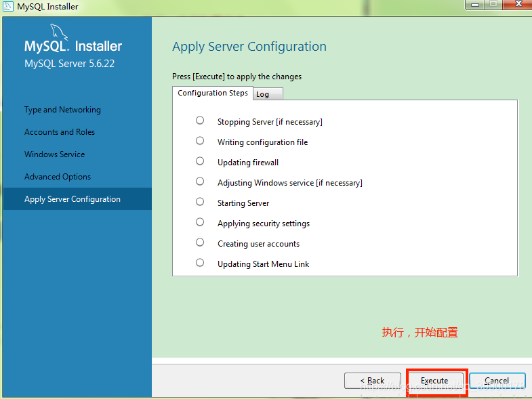
Task: Click the Cancel button
Action: tap(497, 381)
